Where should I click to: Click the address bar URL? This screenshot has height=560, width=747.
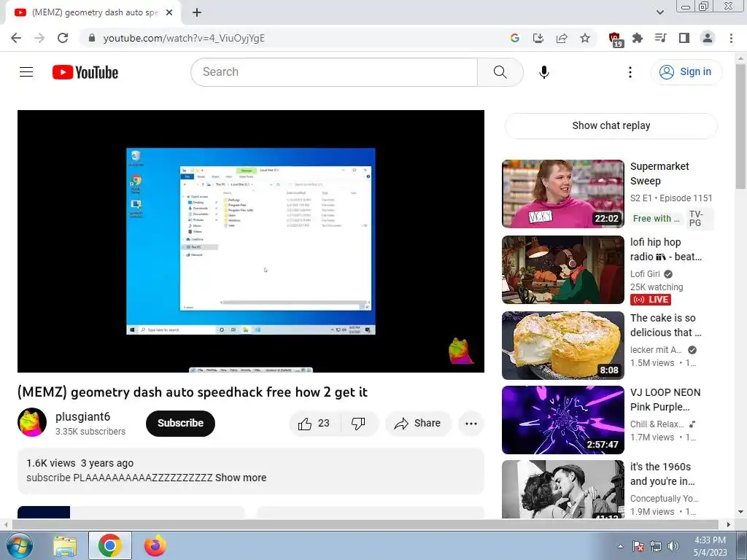point(184,38)
